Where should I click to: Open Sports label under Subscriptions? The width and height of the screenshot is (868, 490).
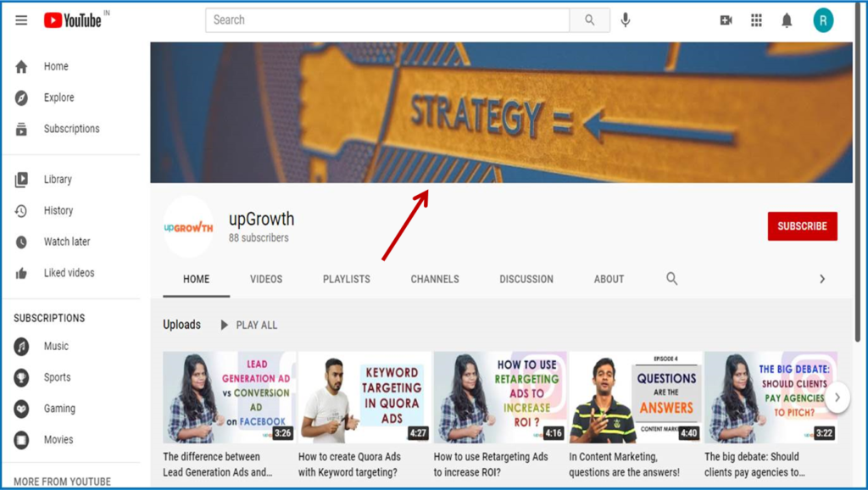(57, 377)
